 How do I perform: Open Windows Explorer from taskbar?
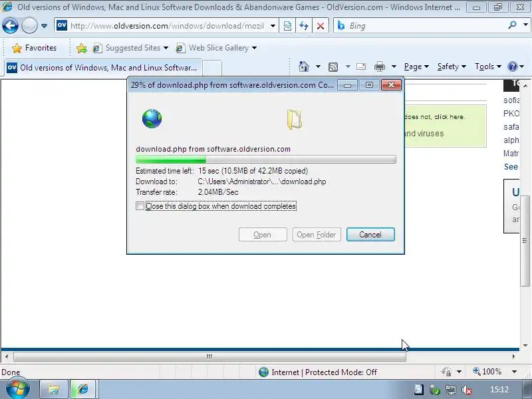[x=53, y=389]
